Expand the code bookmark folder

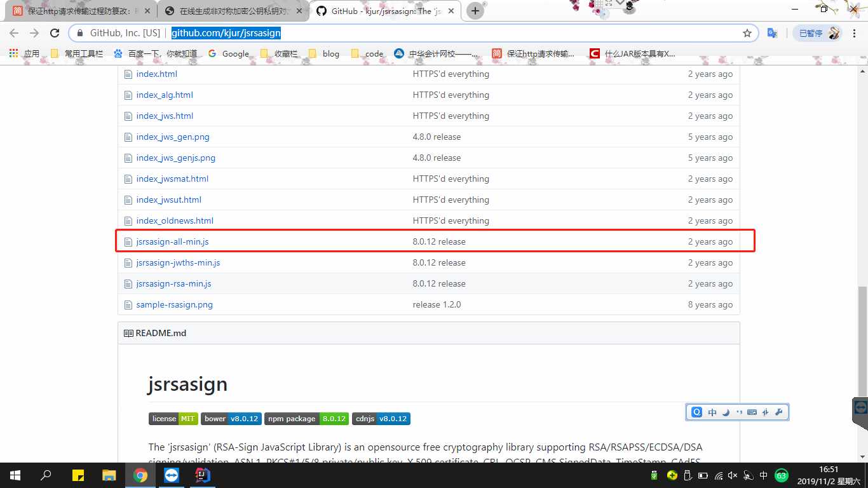point(367,53)
